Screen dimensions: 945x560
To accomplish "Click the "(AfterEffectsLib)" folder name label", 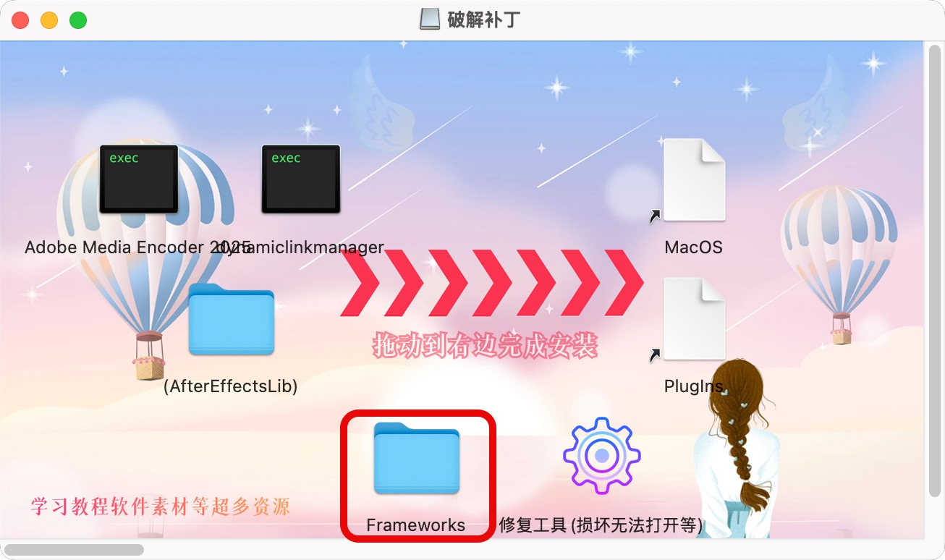I will click(231, 386).
